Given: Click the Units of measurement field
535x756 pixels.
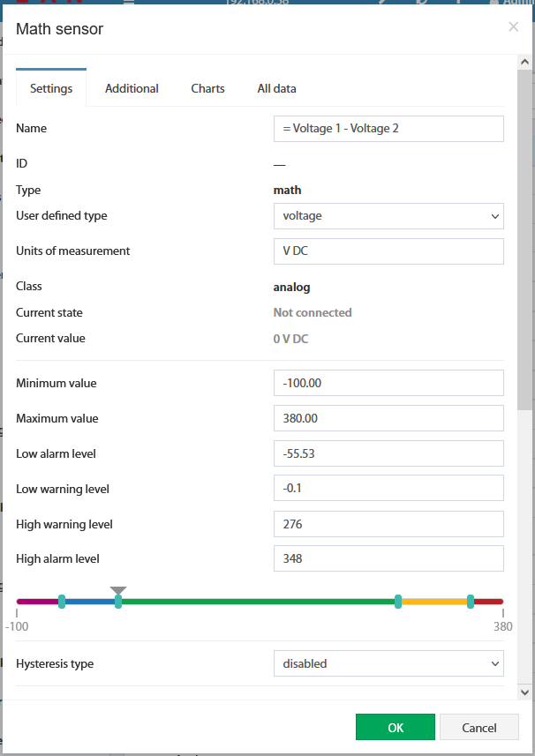Looking at the screenshot, I should (x=388, y=251).
